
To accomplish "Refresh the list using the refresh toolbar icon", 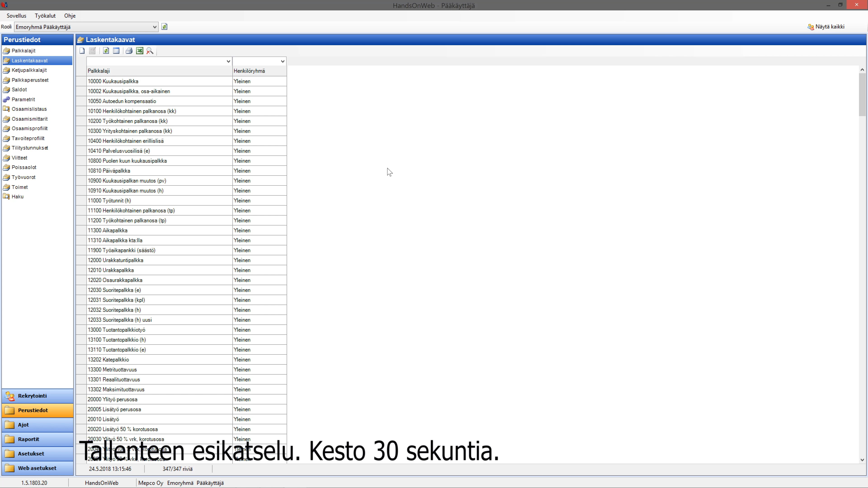I will pyautogui.click(x=106, y=51).
